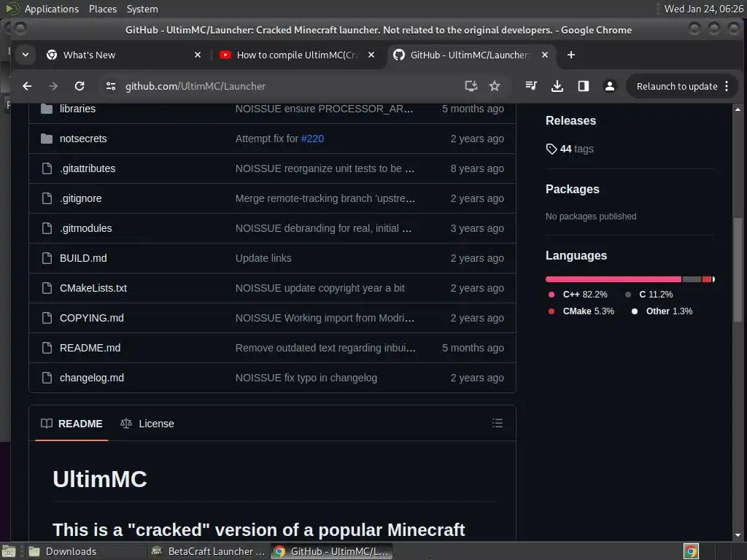Open Chrome downloads icon

pos(557,86)
